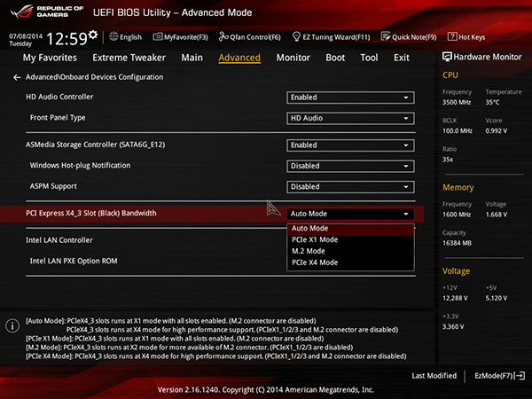Click the Version 2.16.1240 copyright text
The width and height of the screenshot is (532, 399).
(266, 390)
